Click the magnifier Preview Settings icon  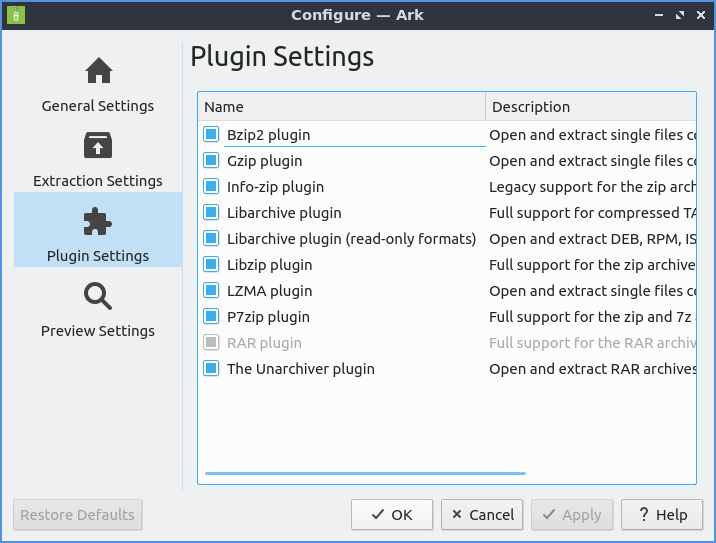tap(98, 296)
